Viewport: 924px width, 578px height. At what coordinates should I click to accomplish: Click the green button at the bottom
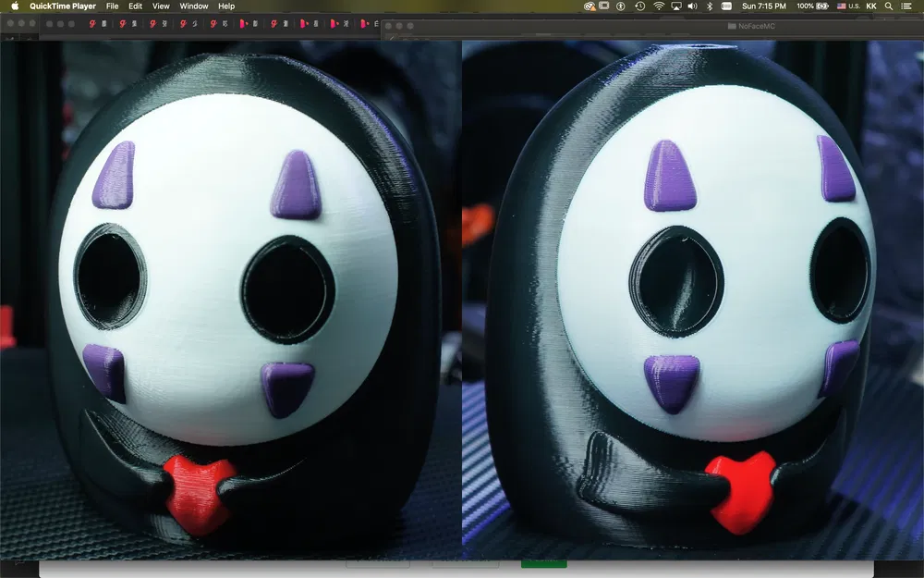point(543,564)
